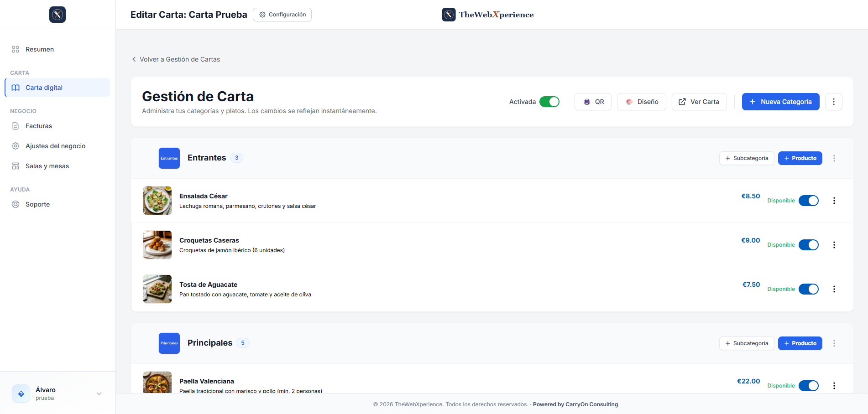Screen dimensions: 868x414
Task: Click the Principales category title
Action: click(x=210, y=343)
